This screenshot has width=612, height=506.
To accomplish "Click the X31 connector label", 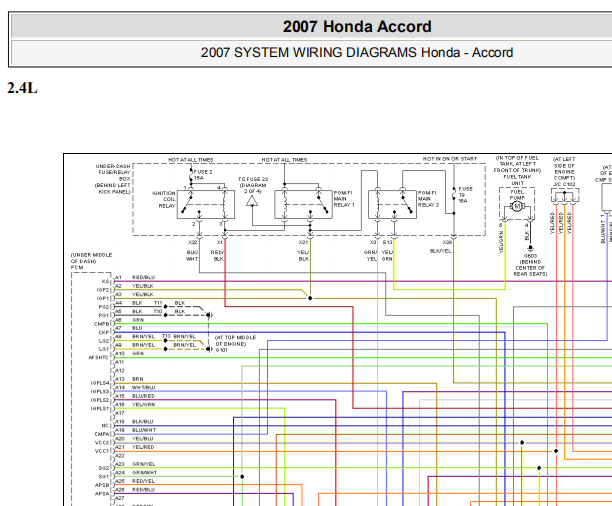I will (x=303, y=242).
